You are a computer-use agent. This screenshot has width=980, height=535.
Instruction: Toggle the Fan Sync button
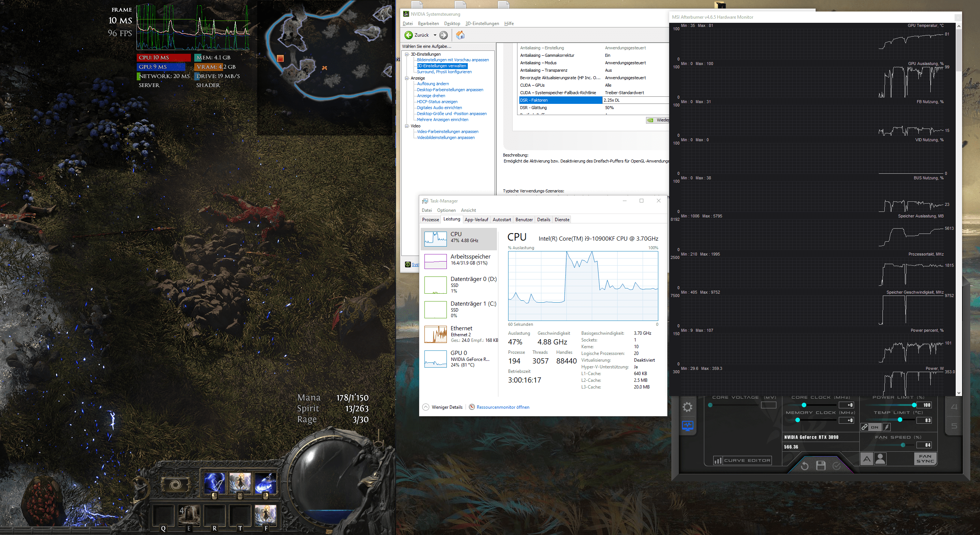click(x=925, y=458)
